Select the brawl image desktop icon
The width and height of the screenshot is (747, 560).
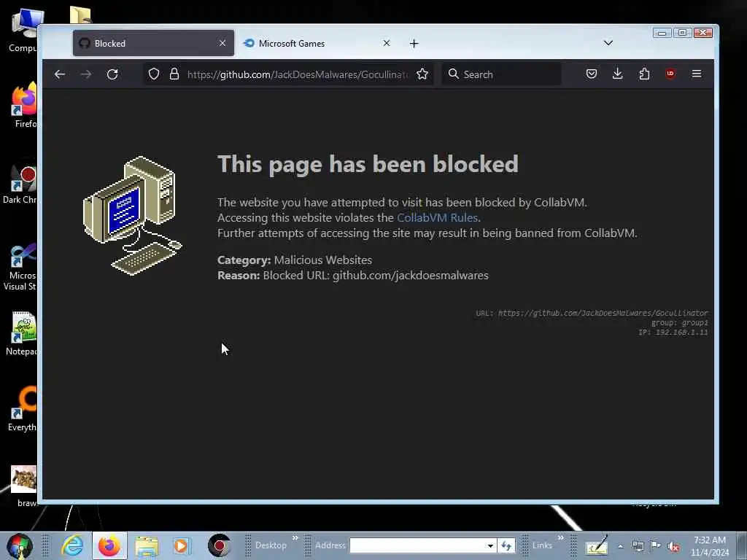(24, 486)
